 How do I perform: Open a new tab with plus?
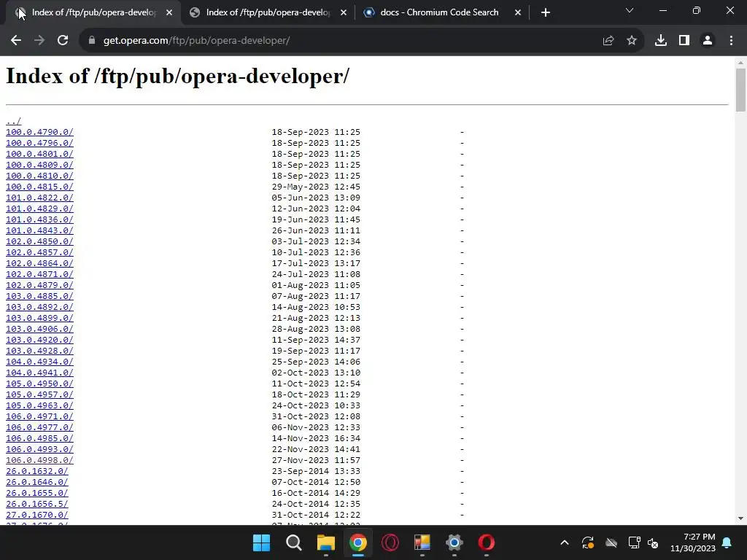546,12
